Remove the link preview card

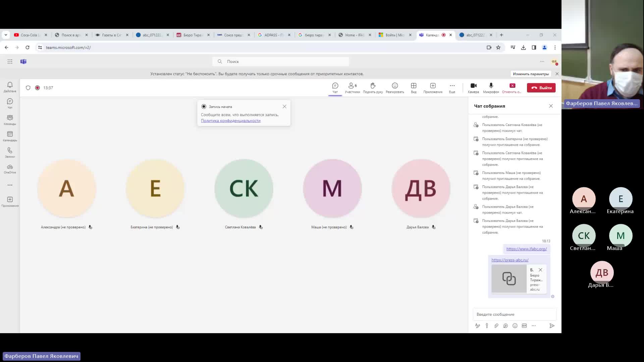click(x=540, y=270)
